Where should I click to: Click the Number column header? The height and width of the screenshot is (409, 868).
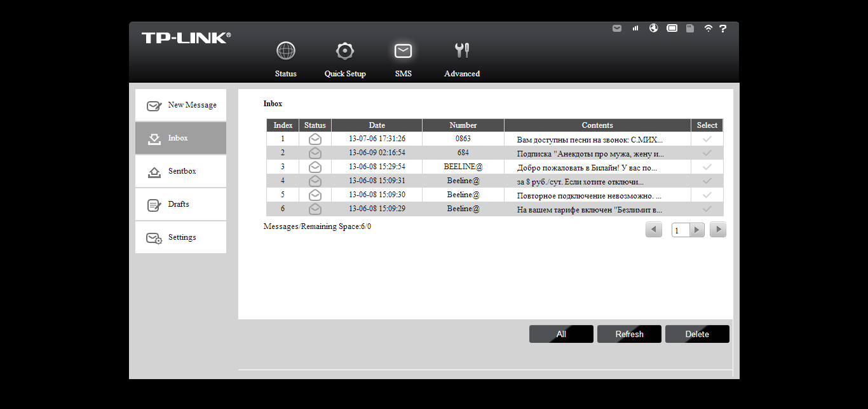click(x=463, y=125)
